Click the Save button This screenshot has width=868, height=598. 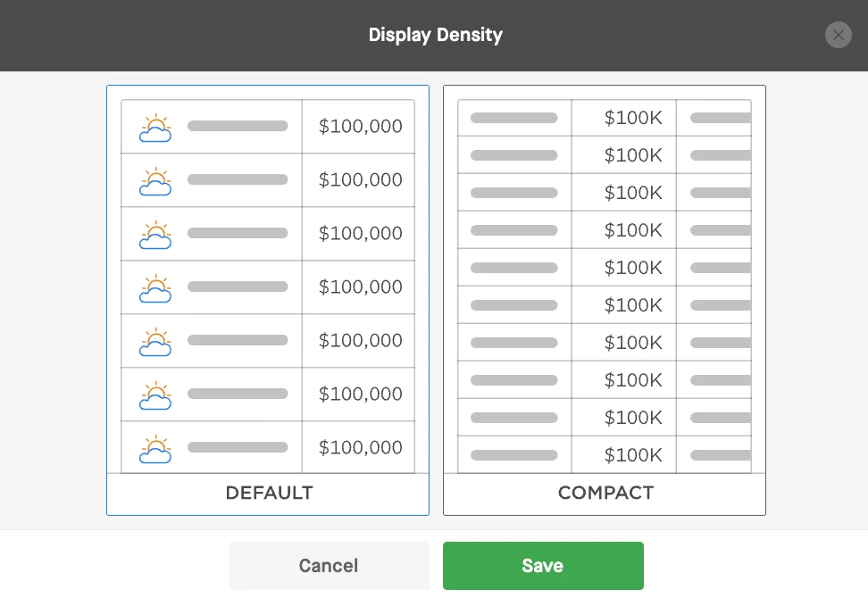[543, 565]
